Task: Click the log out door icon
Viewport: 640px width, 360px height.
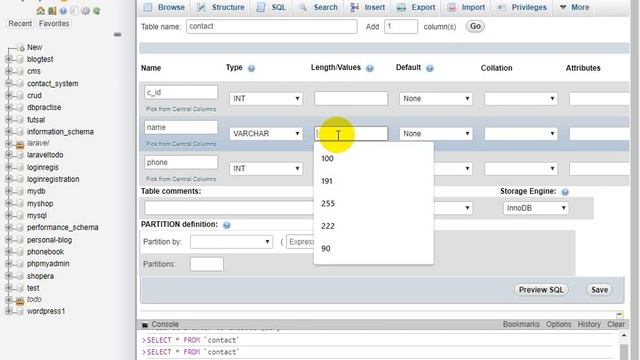Action: pyautogui.click(x=52, y=11)
